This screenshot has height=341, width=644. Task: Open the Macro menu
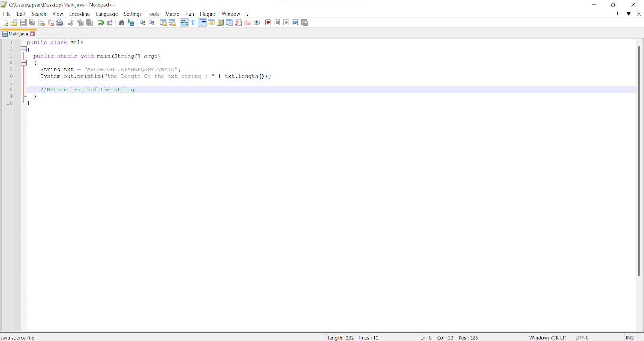tap(172, 14)
